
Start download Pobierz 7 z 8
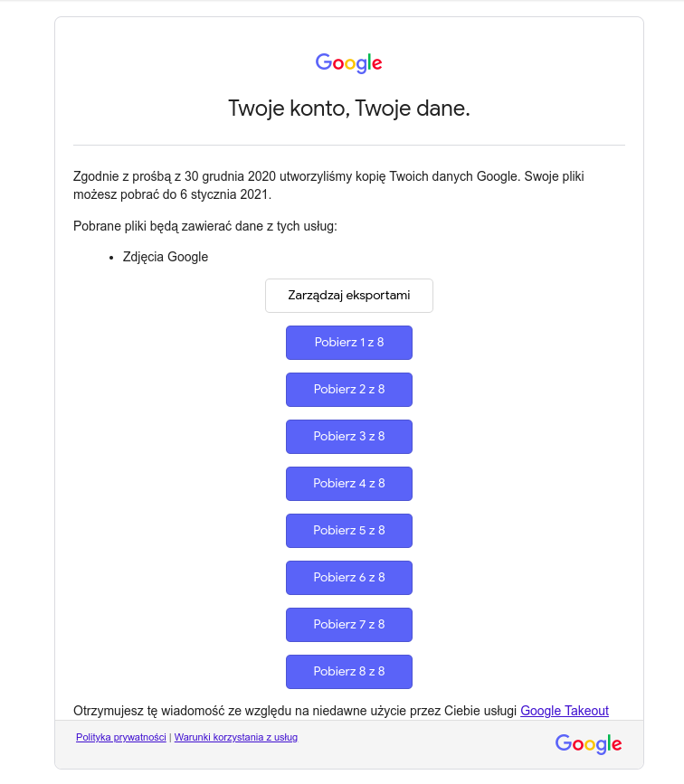(349, 625)
